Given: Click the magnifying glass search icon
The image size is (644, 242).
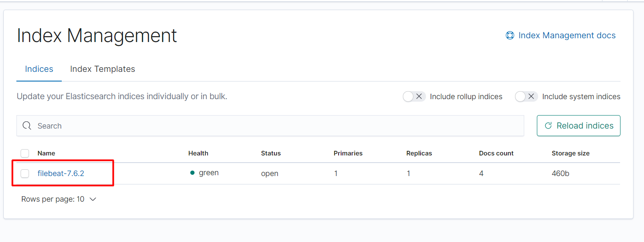Looking at the screenshot, I should pyautogui.click(x=27, y=126).
